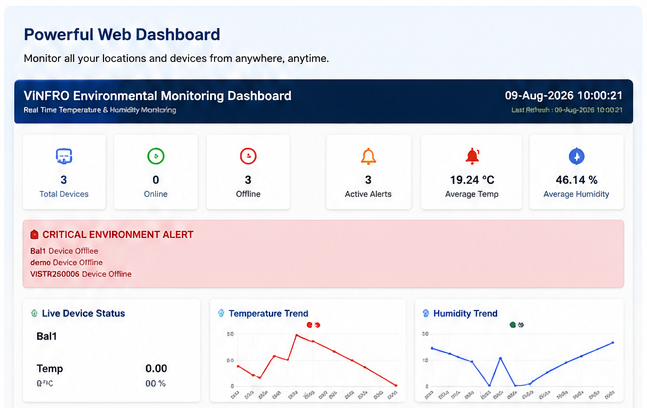Toggle the green legend dot in Humidity Trend
The width and height of the screenshot is (647, 408).
pyautogui.click(x=512, y=325)
